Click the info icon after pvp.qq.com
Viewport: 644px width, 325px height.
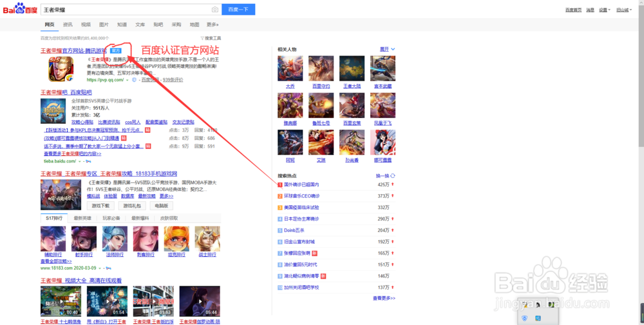click(x=134, y=80)
